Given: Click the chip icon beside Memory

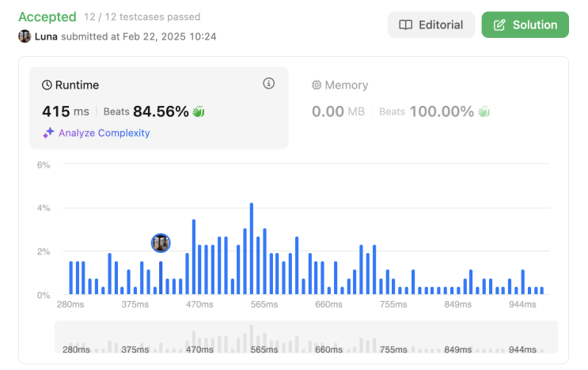Looking at the screenshot, I should click(317, 85).
